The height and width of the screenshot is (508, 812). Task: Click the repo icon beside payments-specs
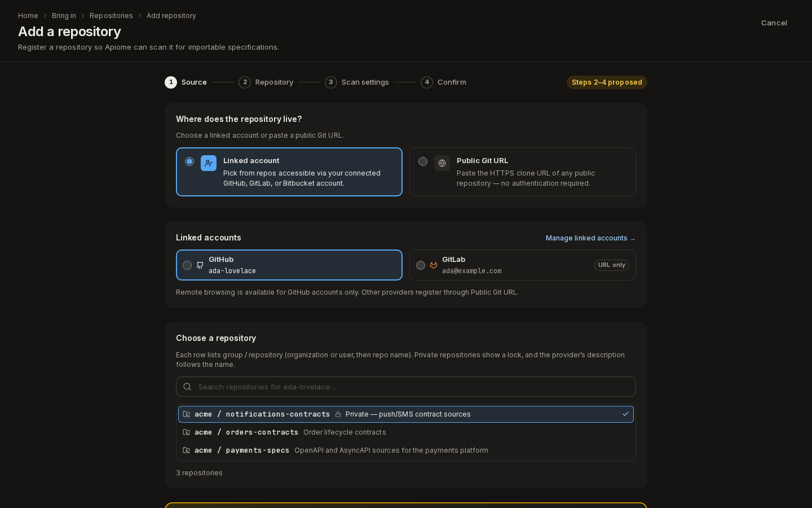pyautogui.click(x=187, y=450)
